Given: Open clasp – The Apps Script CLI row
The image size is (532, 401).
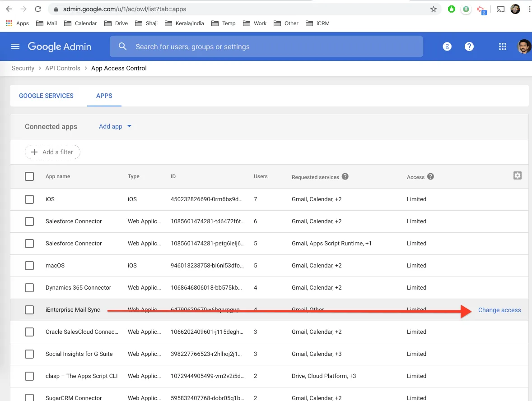Looking at the screenshot, I should point(270,376).
